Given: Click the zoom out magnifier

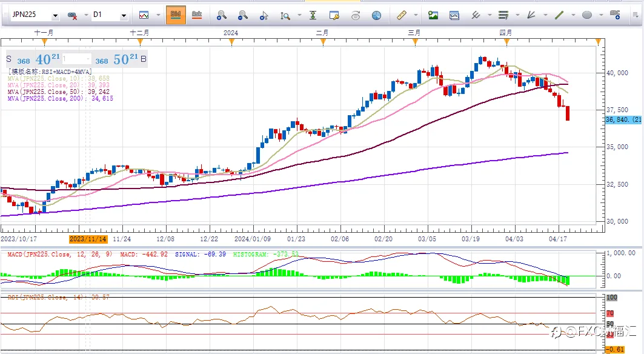Looking at the screenshot, I should point(243,16).
